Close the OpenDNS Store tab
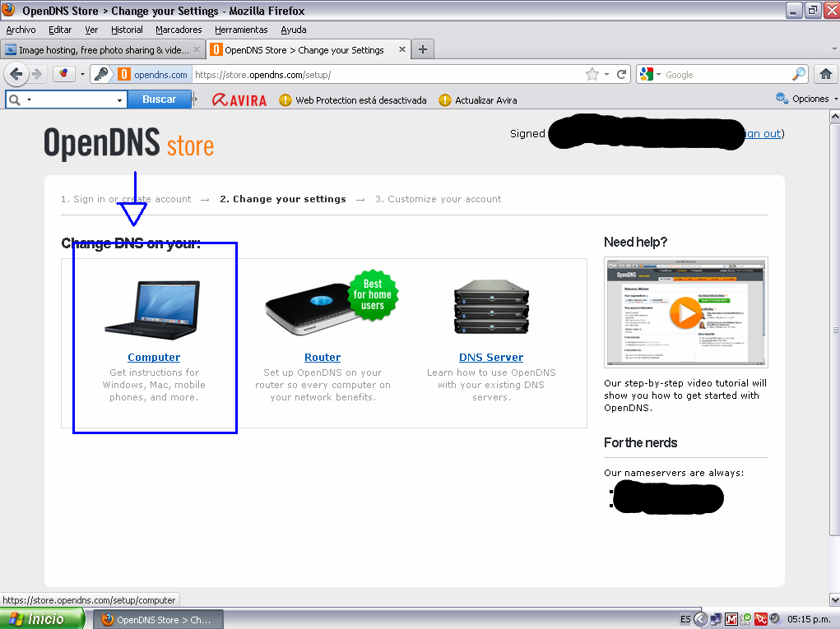This screenshot has height=629, width=840. [x=401, y=50]
